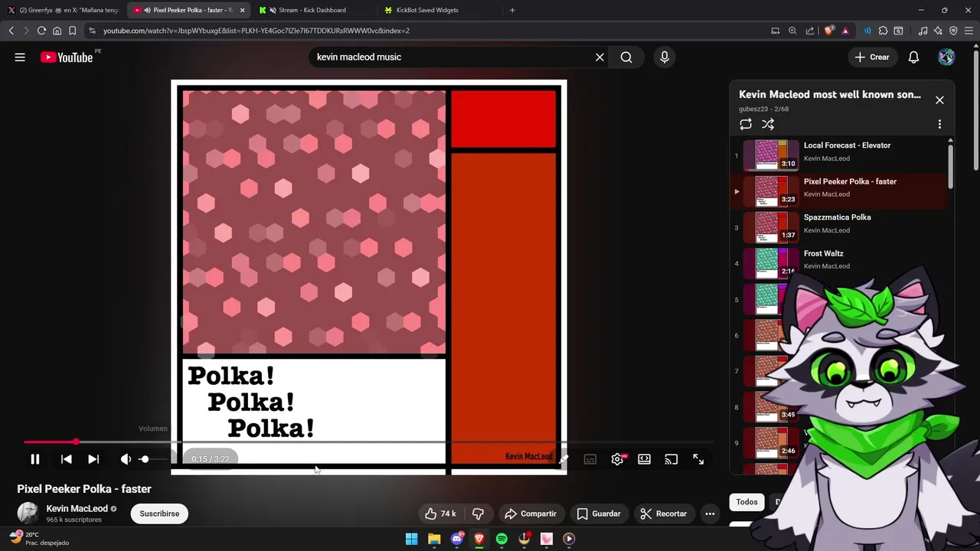Click the Guardar button
This screenshot has height=551, width=980.
pos(599,514)
